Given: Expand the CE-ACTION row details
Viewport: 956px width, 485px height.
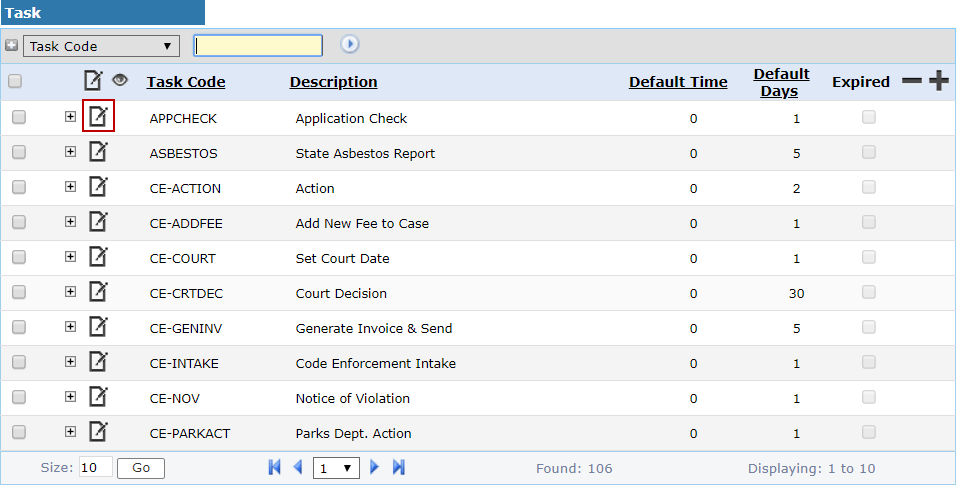Looking at the screenshot, I should pyautogui.click(x=70, y=186).
